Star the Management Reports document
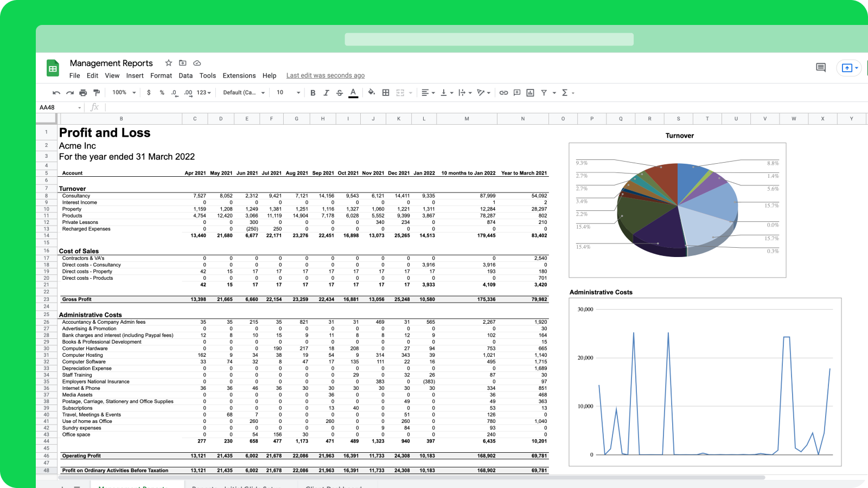This screenshot has width=868, height=488. [169, 63]
